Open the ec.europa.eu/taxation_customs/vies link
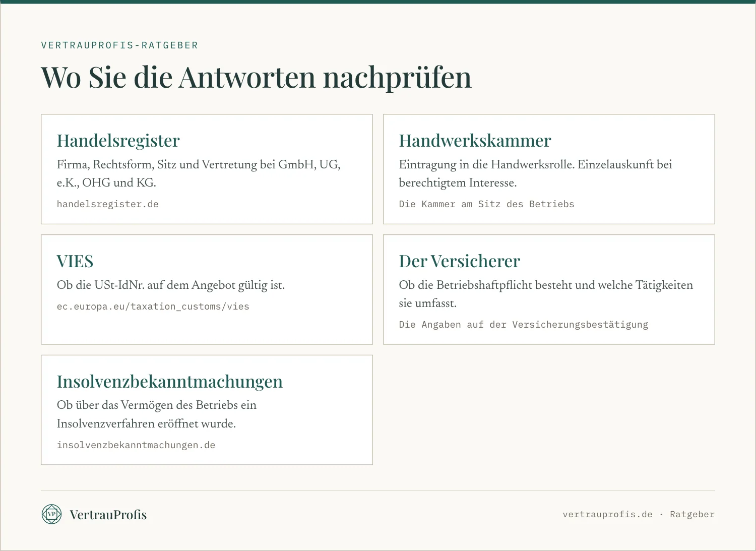This screenshot has height=551, width=756. tap(153, 307)
